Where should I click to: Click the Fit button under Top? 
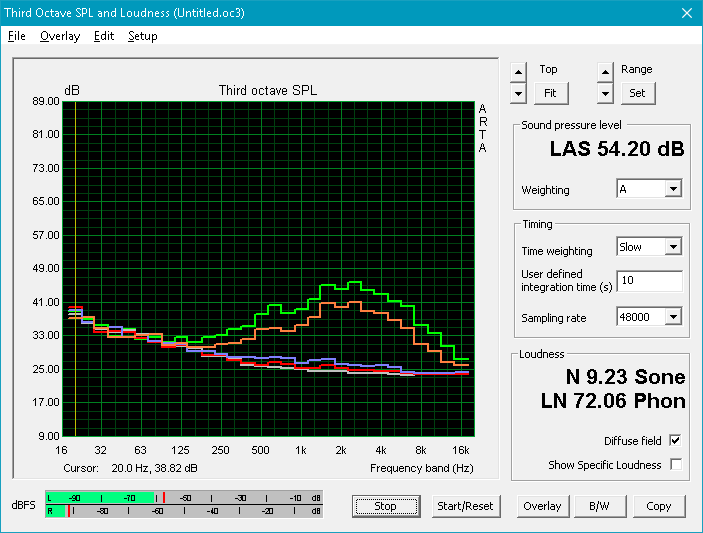point(551,93)
